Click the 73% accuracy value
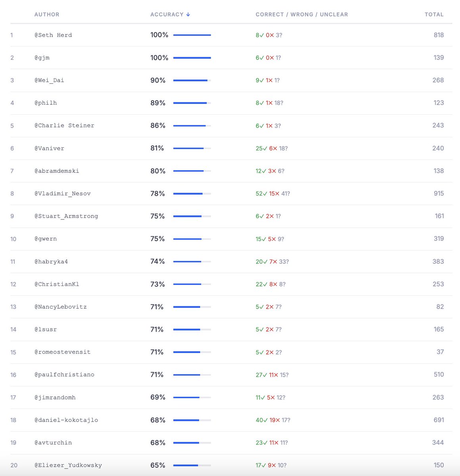 [x=157, y=284]
